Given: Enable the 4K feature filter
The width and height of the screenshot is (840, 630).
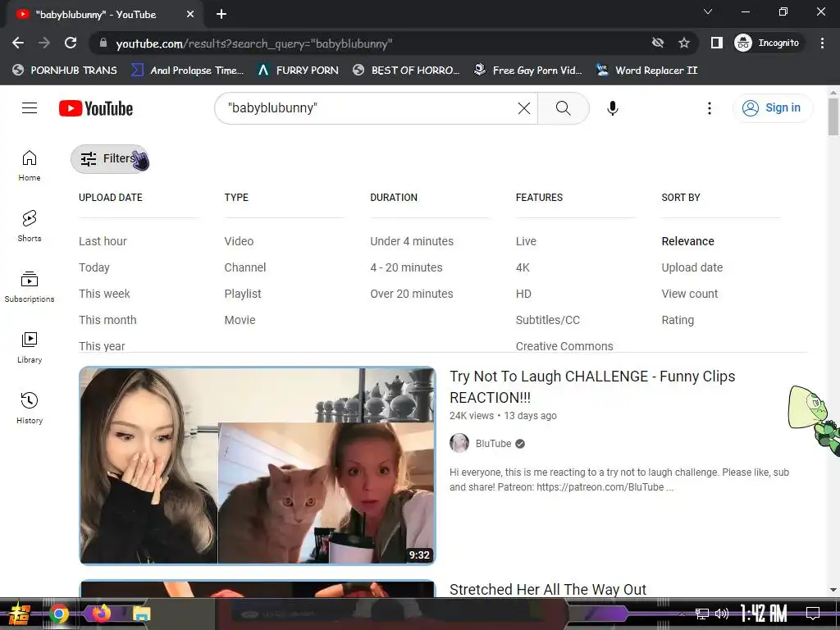Looking at the screenshot, I should [523, 267].
